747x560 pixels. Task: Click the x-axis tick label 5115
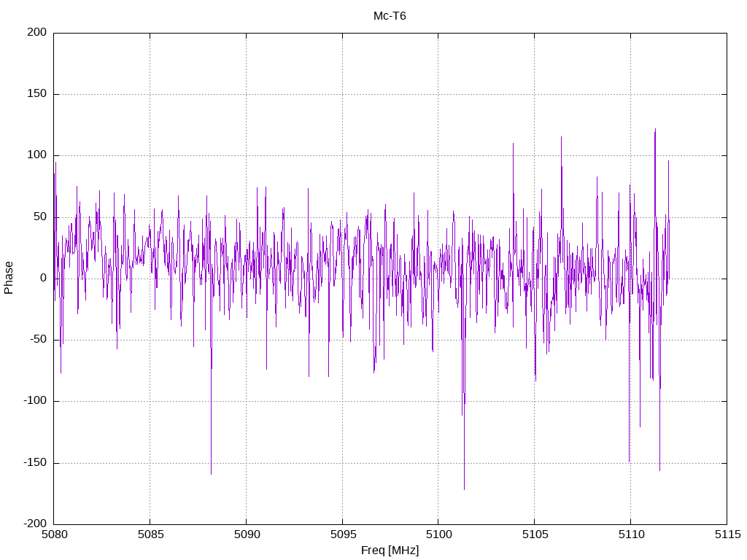pyautogui.click(x=727, y=534)
